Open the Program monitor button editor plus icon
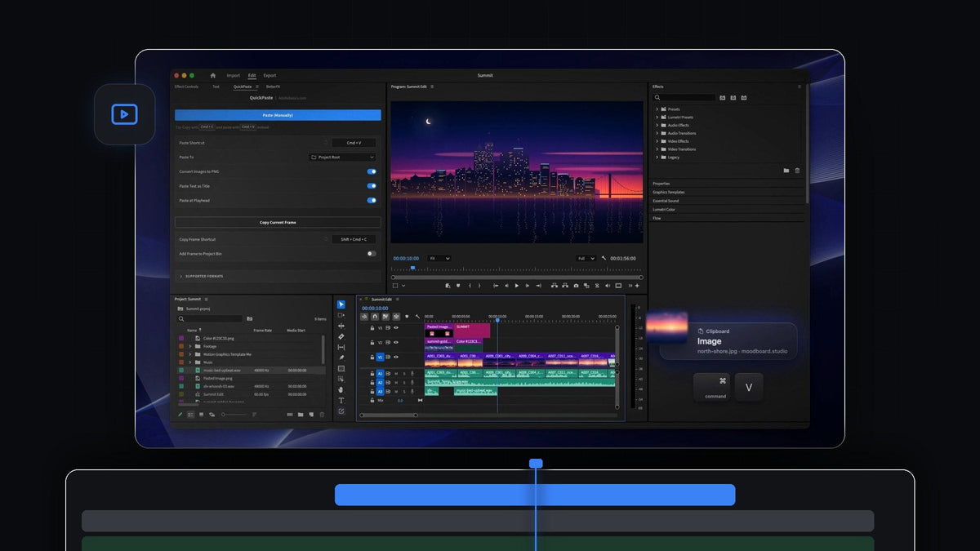980x551 pixels. click(638, 286)
